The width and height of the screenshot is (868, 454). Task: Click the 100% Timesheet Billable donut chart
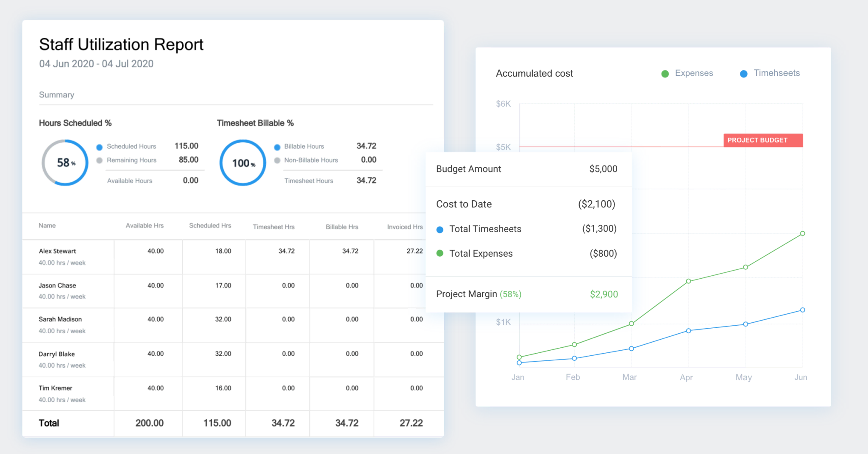243,163
